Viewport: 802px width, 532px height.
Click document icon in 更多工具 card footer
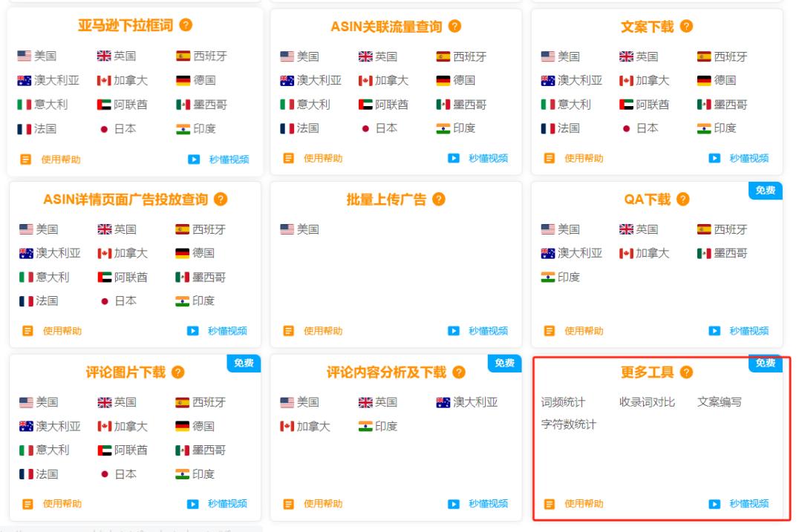pyautogui.click(x=550, y=504)
